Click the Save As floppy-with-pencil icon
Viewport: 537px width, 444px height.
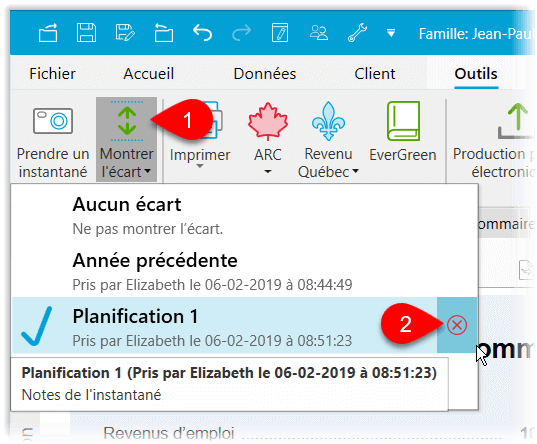(x=125, y=33)
